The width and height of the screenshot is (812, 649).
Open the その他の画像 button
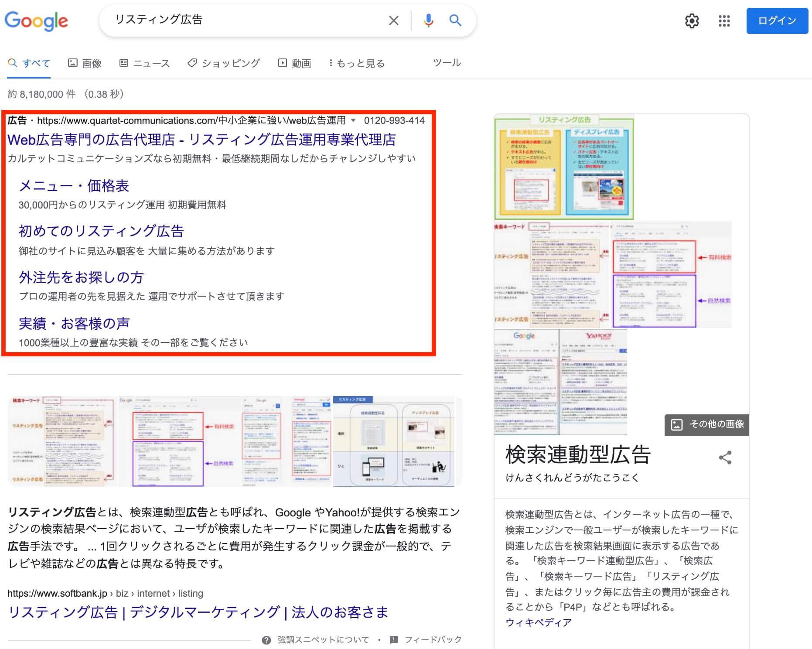[707, 424]
